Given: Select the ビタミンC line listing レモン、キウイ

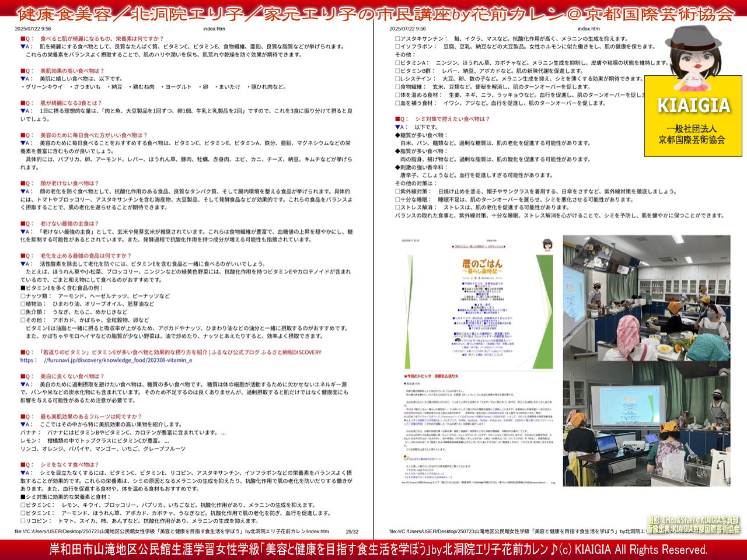Looking at the screenshot, I should (168, 505).
